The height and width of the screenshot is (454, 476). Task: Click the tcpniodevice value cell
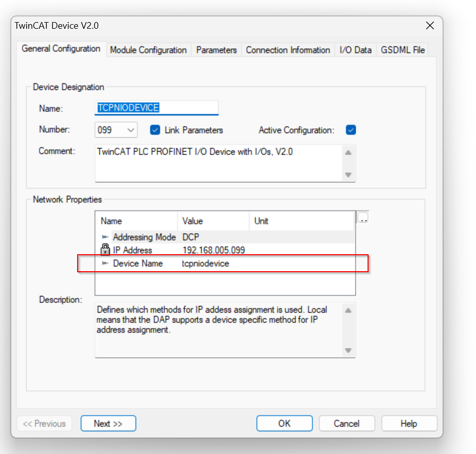click(205, 263)
